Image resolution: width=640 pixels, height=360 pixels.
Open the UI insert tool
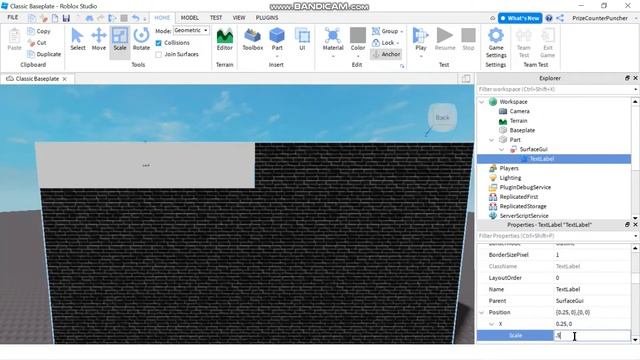(302, 40)
